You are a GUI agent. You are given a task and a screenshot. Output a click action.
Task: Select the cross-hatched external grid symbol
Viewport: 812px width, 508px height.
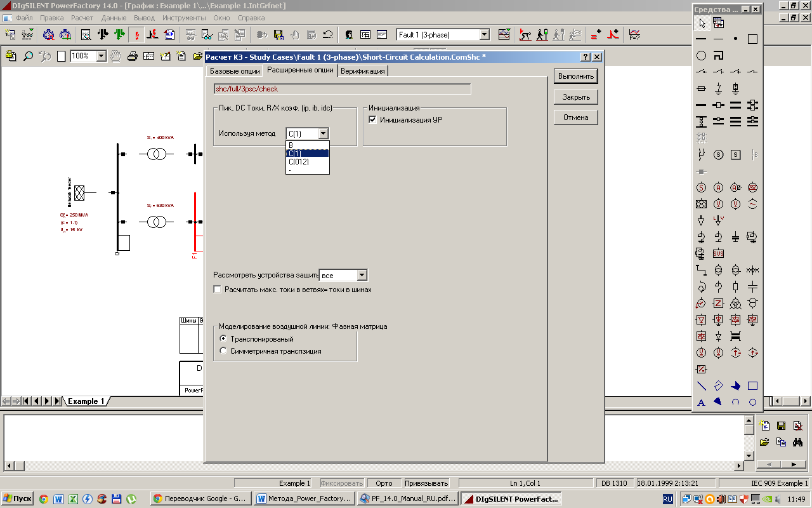pyautogui.click(x=701, y=204)
